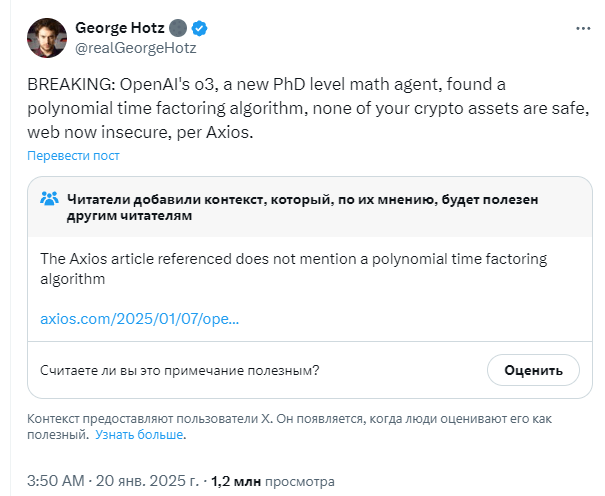Click the 'Контекст предоставляют пользователи X' disclaimer

pos(289,427)
